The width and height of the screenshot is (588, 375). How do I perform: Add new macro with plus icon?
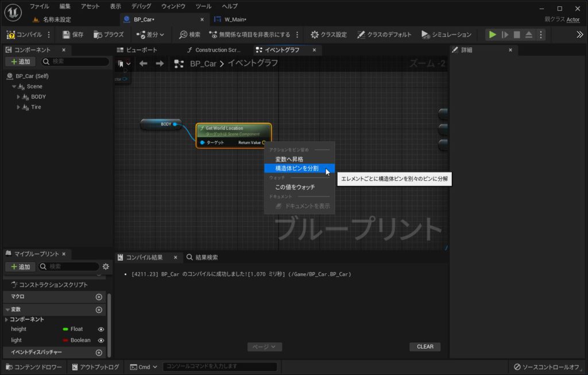99,297
